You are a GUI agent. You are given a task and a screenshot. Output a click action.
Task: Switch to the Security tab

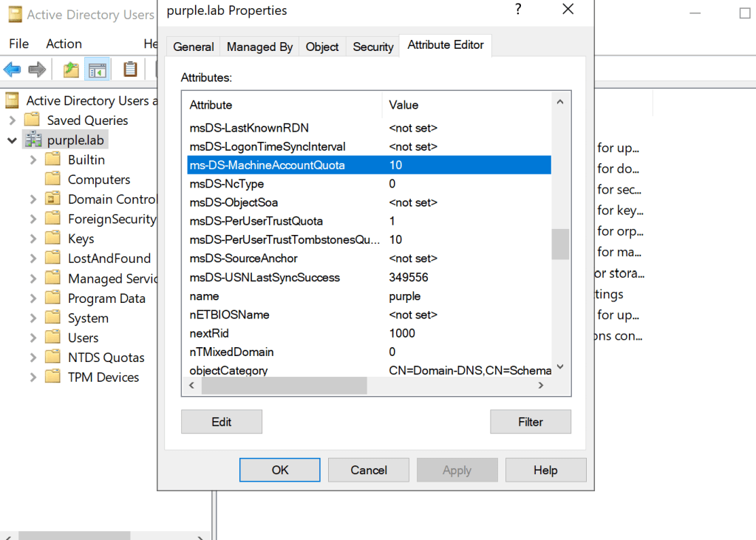tap(372, 47)
